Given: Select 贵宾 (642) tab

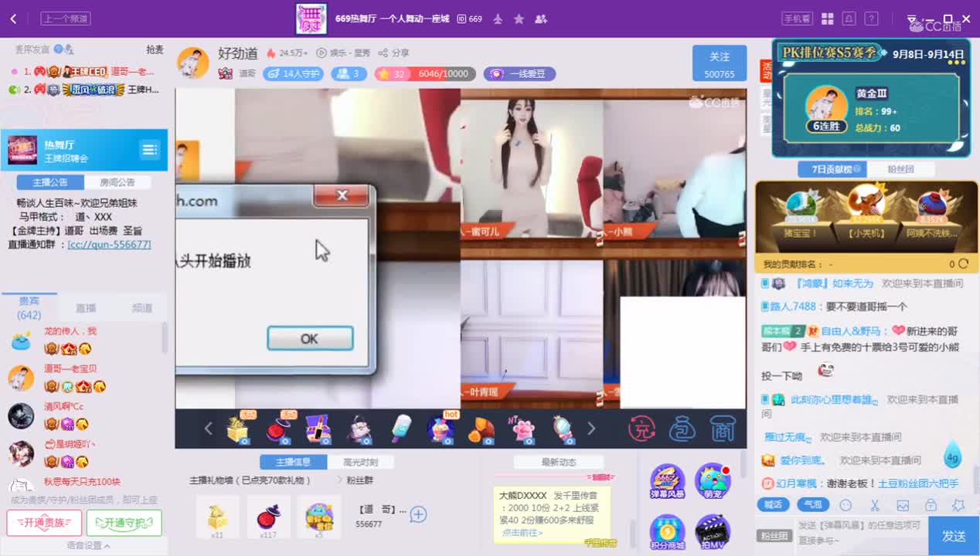Looking at the screenshot, I should (x=29, y=307).
